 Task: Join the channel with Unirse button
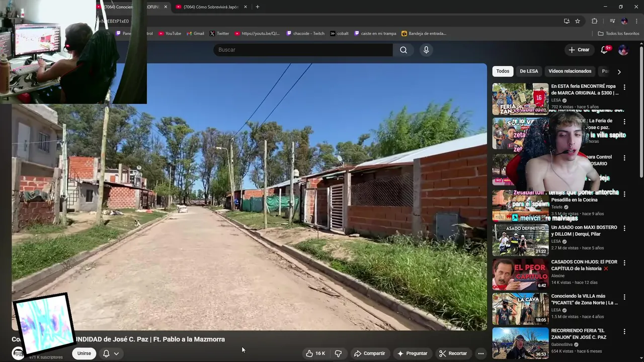(84, 353)
